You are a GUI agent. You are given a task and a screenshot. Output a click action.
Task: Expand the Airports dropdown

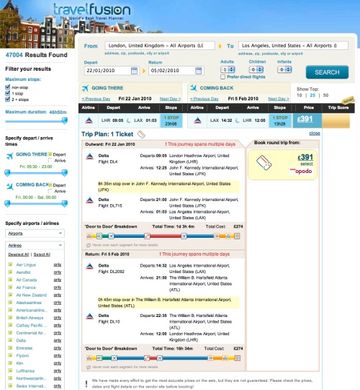point(35,234)
